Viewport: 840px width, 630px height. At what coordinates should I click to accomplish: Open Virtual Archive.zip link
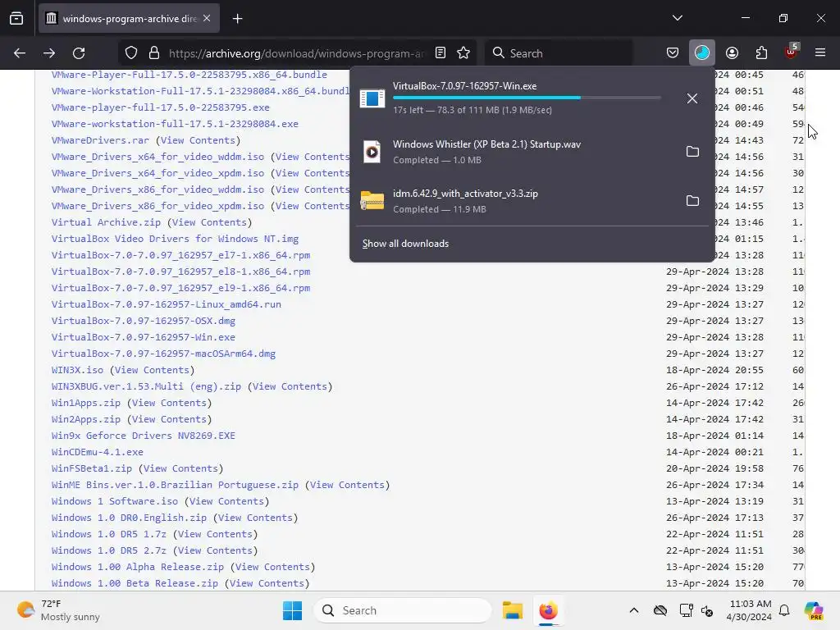[x=106, y=222]
